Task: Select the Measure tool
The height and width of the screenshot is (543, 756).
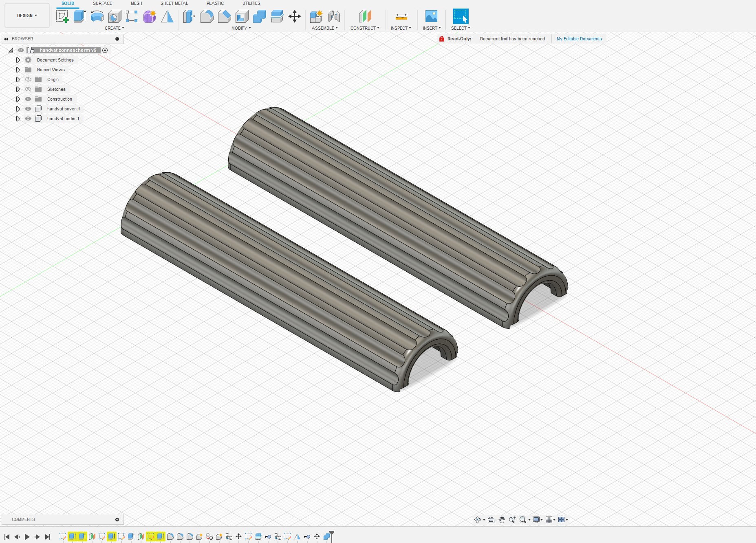Action: pyautogui.click(x=401, y=16)
